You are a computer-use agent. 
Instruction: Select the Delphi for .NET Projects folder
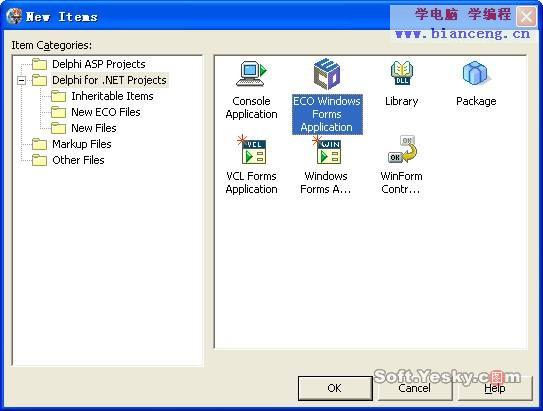click(109, 80)
